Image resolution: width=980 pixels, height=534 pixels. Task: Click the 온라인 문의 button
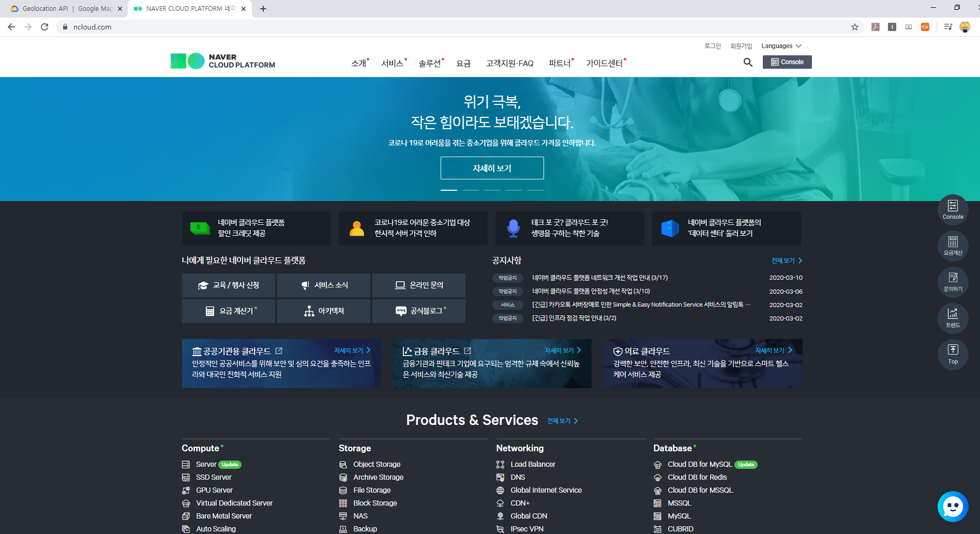(419, 285)
